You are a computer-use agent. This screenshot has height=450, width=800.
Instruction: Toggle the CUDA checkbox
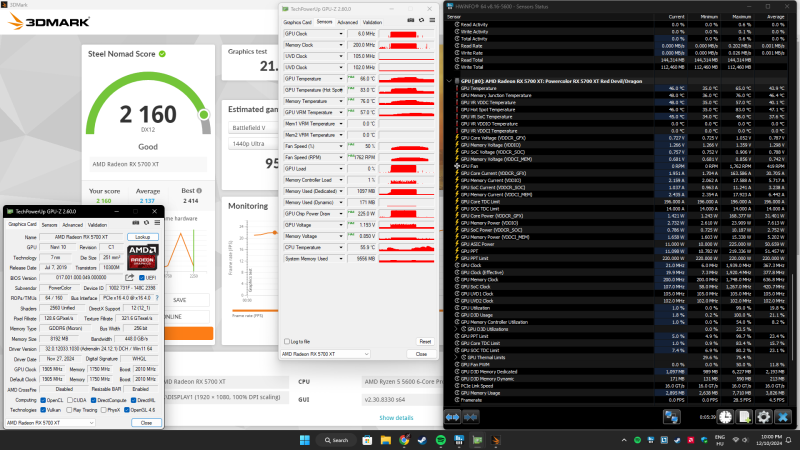(70, 401)
